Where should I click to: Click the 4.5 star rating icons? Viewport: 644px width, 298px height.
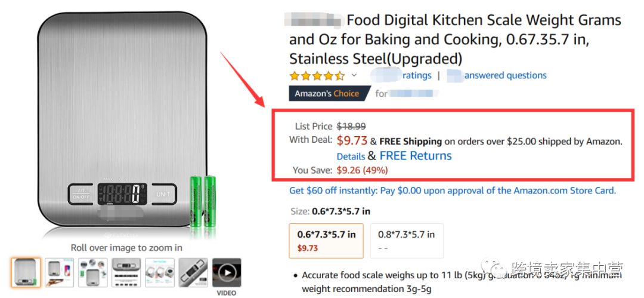click(317, 76)
